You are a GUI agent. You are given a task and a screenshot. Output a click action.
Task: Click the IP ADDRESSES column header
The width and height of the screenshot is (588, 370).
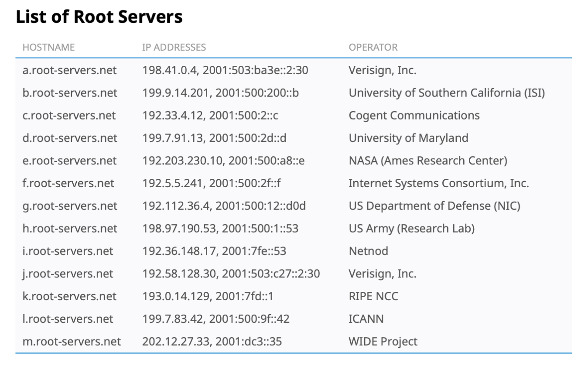pos(174,47)
